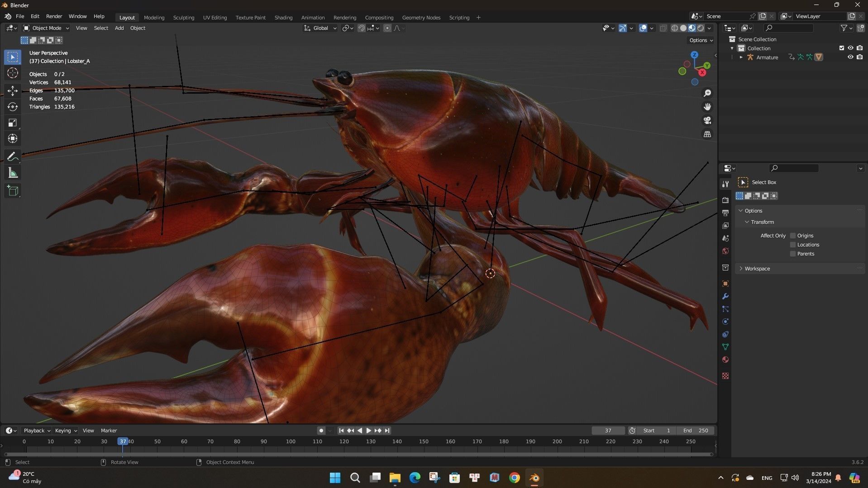Image resolution: width=868 pixels, height=488 pixels.
Task: Open the Modeling workspace tab
Action: (154, 18)
